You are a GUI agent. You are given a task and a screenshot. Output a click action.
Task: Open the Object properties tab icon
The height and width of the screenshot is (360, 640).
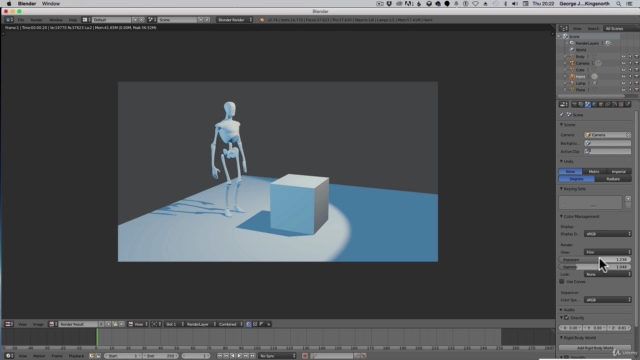pyautogui.click(x=601, y=104)
